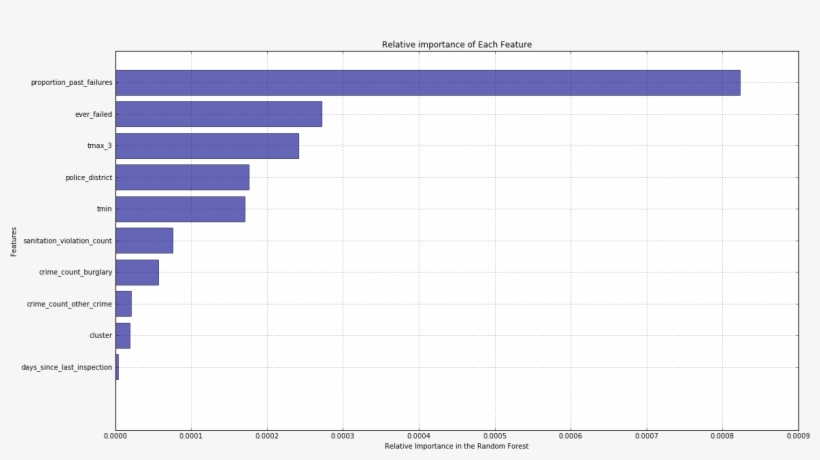
Task: Select the crime_count_other_crime bar
Action: coord(124,304)
